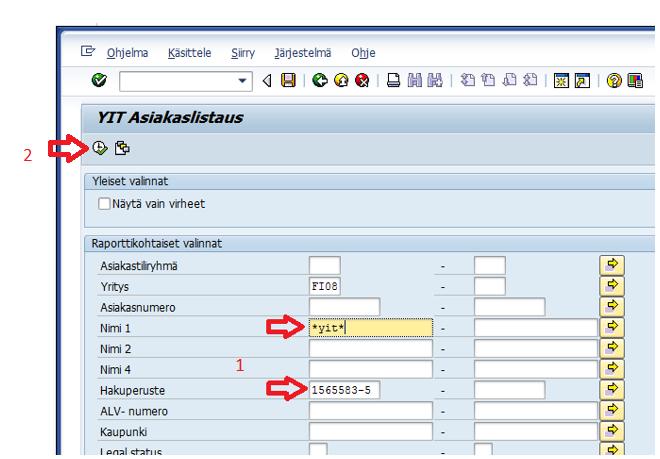Viewport: 660px width, 459px height.
Task: Click the Nimi 1 field with *yit*
Action: (371, 328)
